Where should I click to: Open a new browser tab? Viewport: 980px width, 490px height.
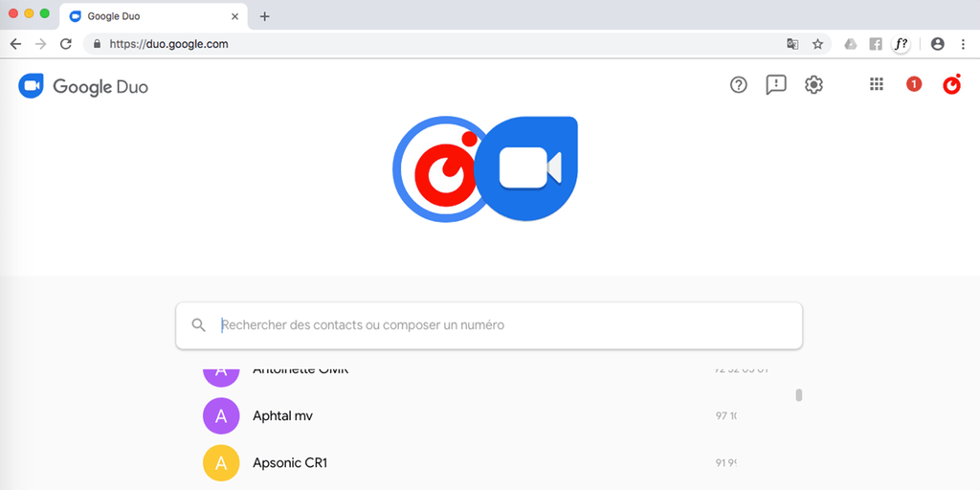(264, 16)
